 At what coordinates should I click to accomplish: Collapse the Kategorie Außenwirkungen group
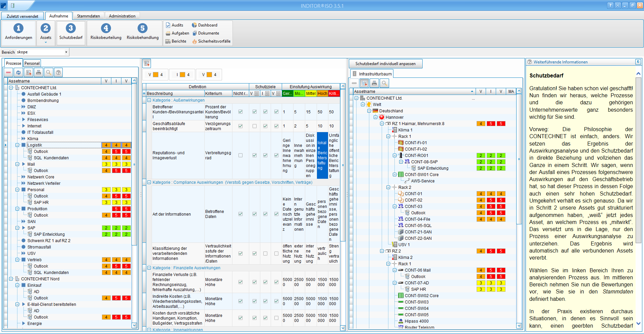(149, 100)
